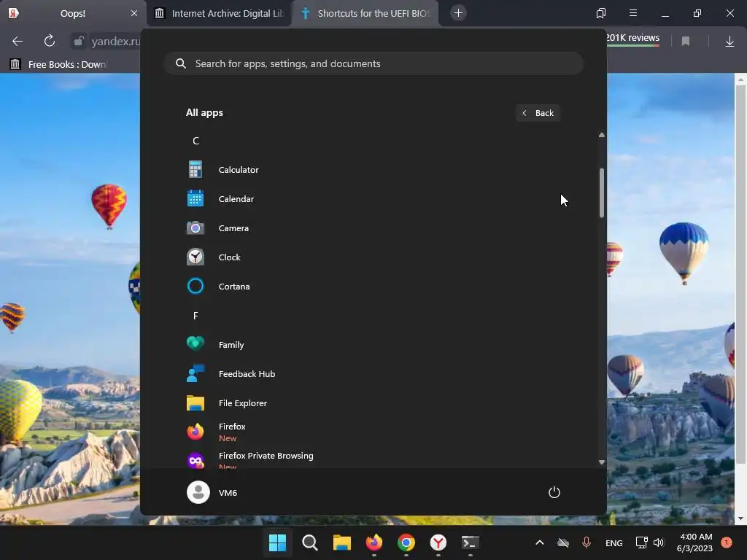The width and height of the screenshot is (747, 560).
Task: Open browser downloads icon
Action: [x=729, y=42]
